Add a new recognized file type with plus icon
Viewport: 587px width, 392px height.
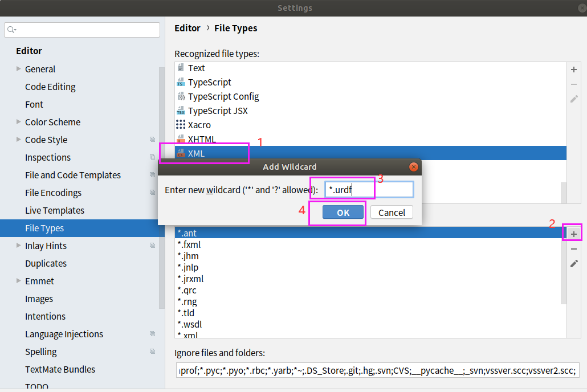[x=573, y=69]
